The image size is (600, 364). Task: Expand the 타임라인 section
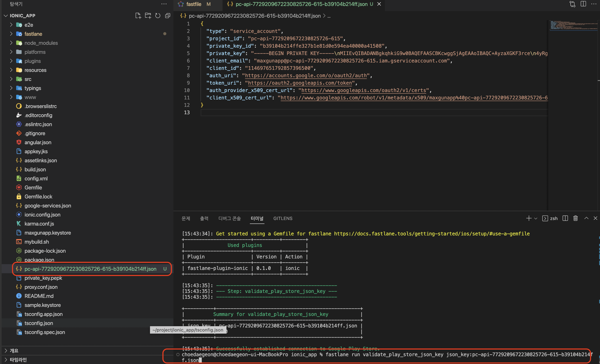[x=18, y=360]
